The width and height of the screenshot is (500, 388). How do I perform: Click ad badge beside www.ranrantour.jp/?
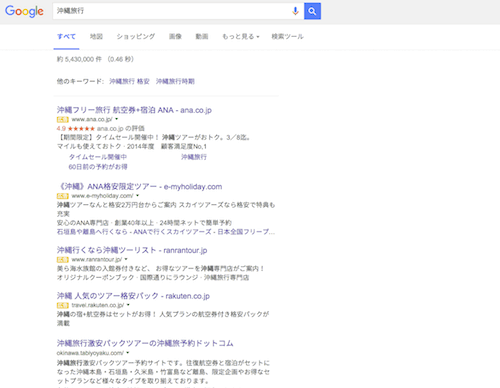[x=63, y=259]
